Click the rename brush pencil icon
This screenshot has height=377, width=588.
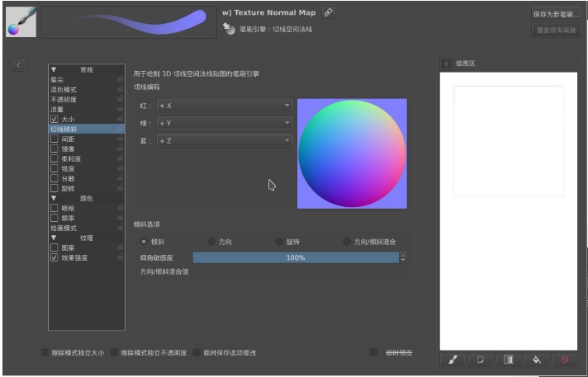[328, 12]
